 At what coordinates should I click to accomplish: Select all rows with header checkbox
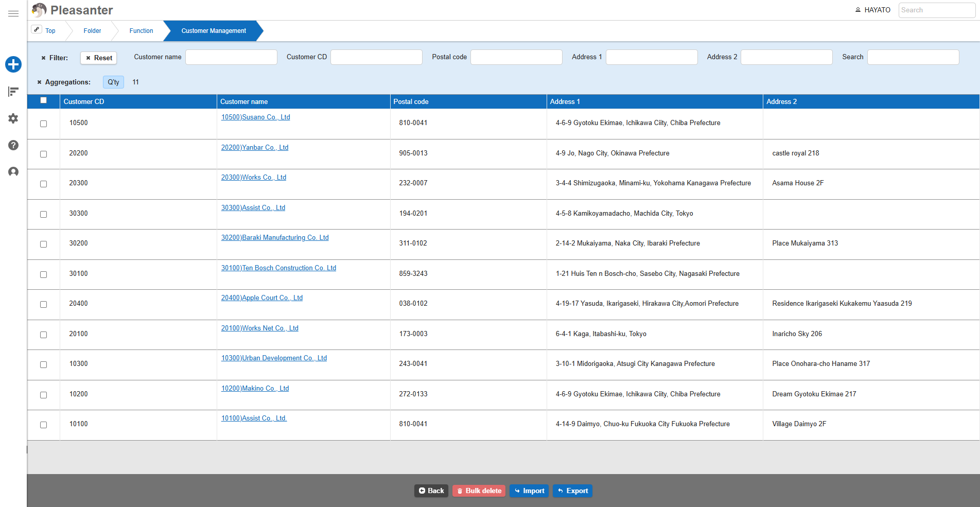click(x=43, y=100)
